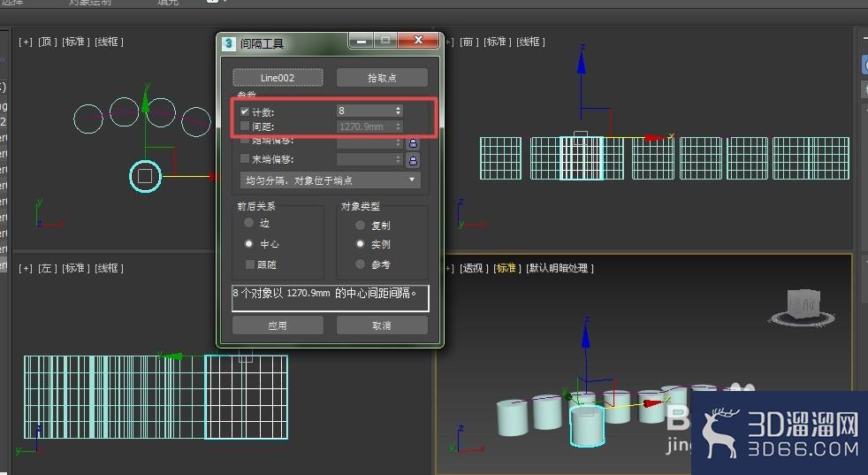Click the 间距 1270.9mm spacing field

click(365, 126)
